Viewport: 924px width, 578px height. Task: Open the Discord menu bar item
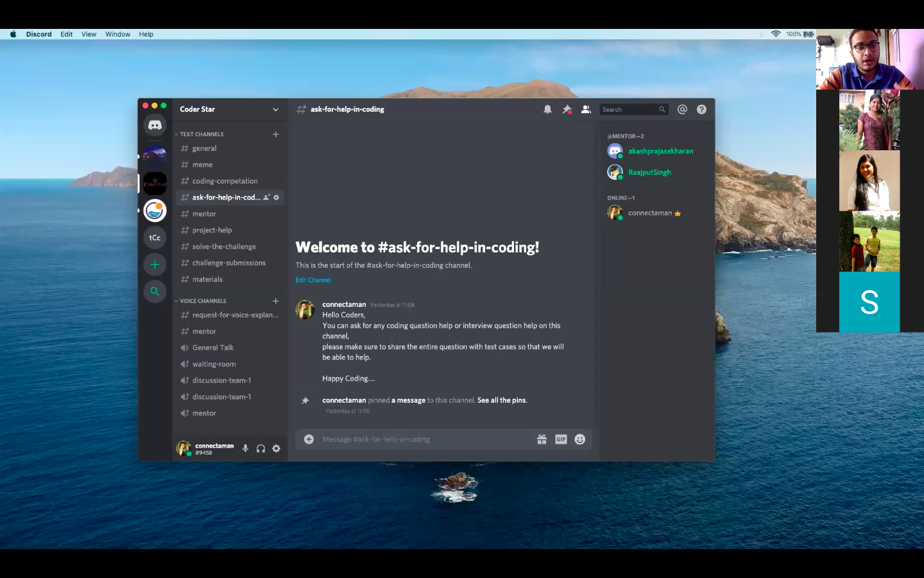38,34
